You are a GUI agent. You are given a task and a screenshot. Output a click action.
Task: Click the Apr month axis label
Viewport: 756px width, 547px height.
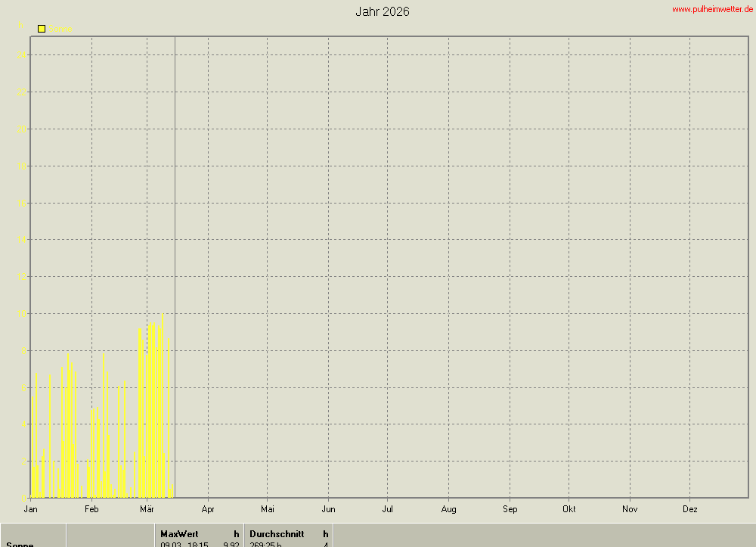[x=208, y=509]
